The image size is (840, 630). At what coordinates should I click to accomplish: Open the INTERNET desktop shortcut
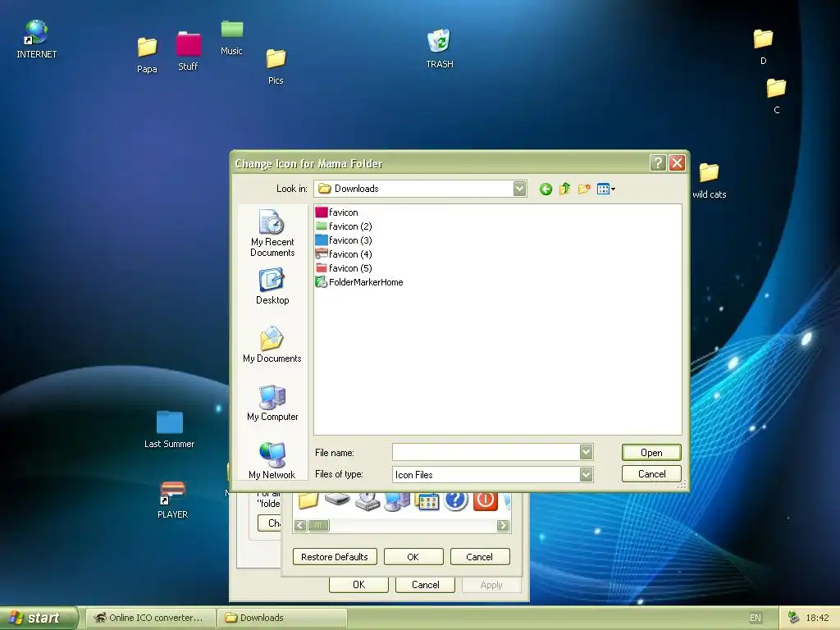tap(36, 39)
